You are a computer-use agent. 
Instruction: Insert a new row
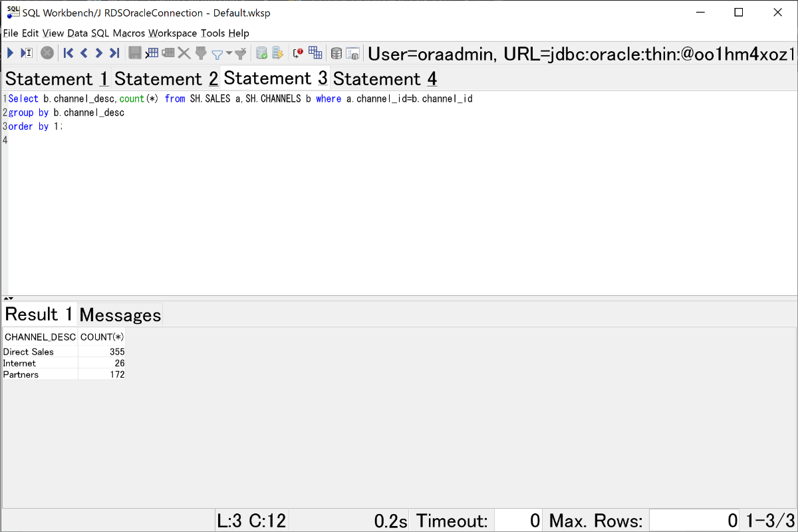point(152,53)
